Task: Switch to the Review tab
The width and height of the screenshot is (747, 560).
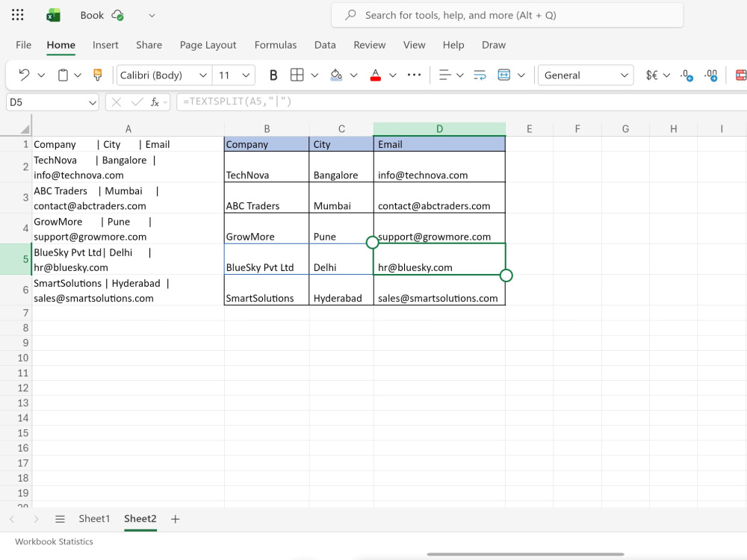Action: coord(369,45)
